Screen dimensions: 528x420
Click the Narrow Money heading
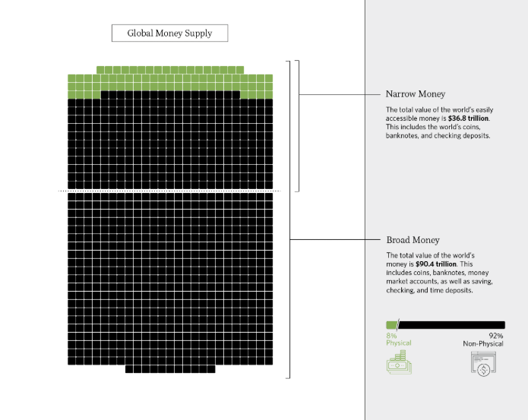click(x=416, y=94)
